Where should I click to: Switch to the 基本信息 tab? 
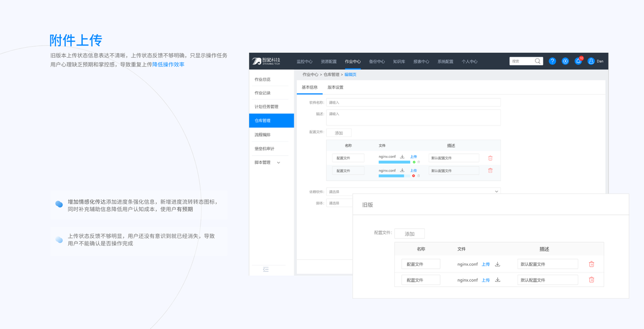(310, 87)
